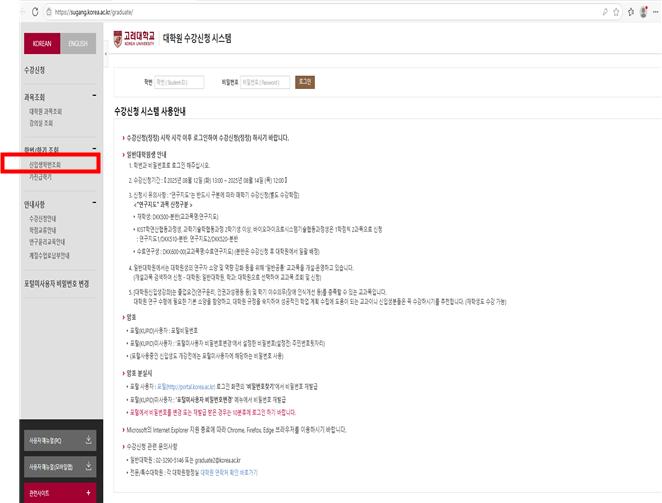662x503 pixels.
Task: Open 대학원 과목조회 in the sidebar
Action: (46, 111)
